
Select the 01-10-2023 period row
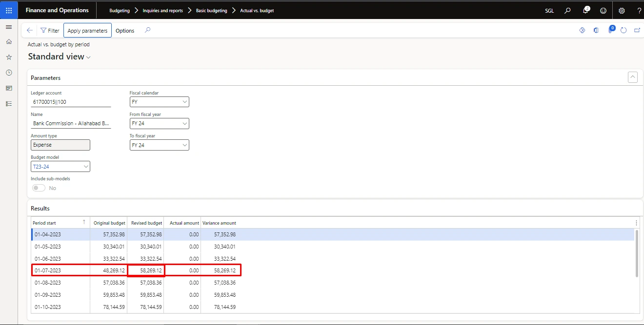(332, 307)
